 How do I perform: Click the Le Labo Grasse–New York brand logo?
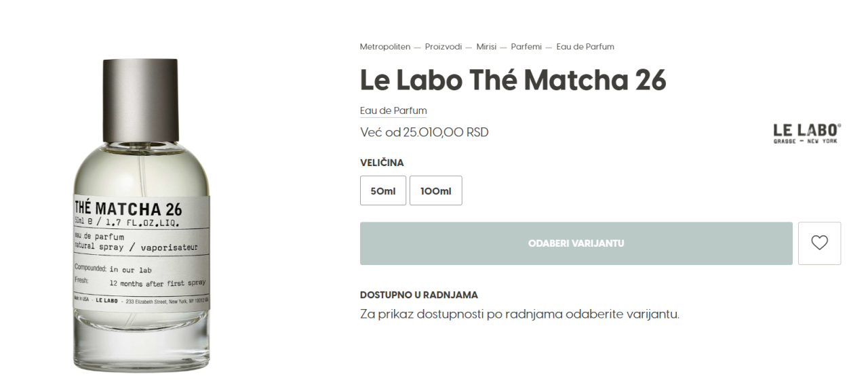point(807,133)
